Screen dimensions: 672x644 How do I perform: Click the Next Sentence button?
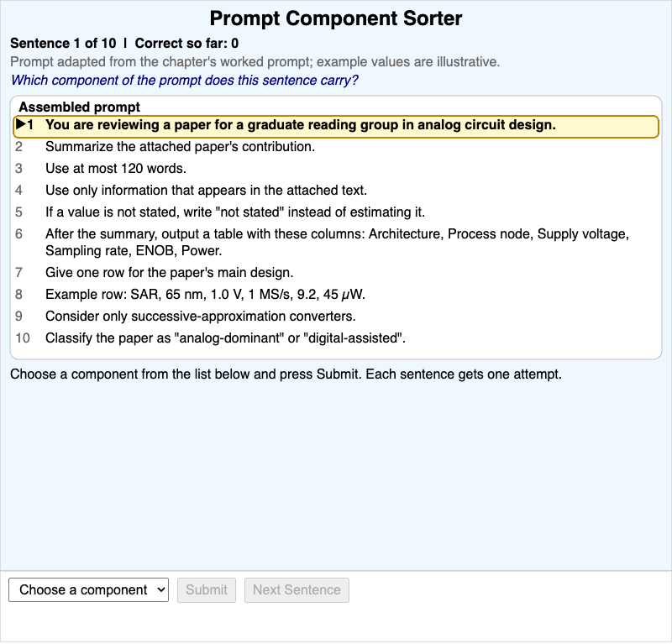pyautogui.click(x=297, y=590)
